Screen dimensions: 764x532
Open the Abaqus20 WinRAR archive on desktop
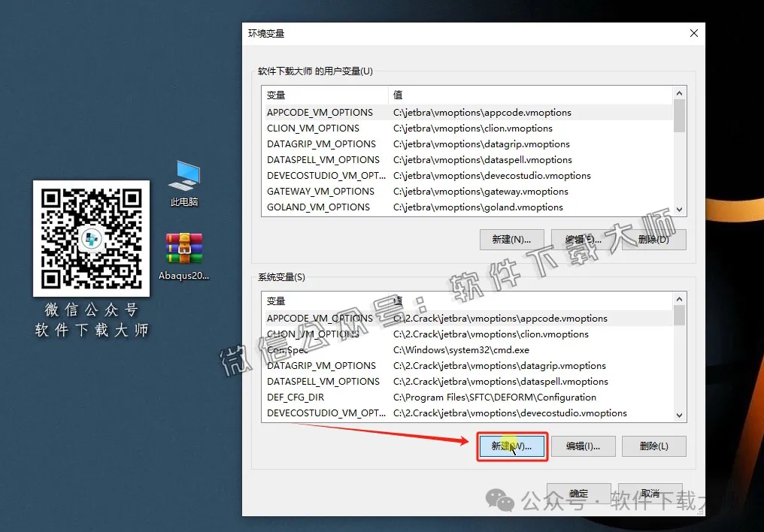(x=183, y=248)
